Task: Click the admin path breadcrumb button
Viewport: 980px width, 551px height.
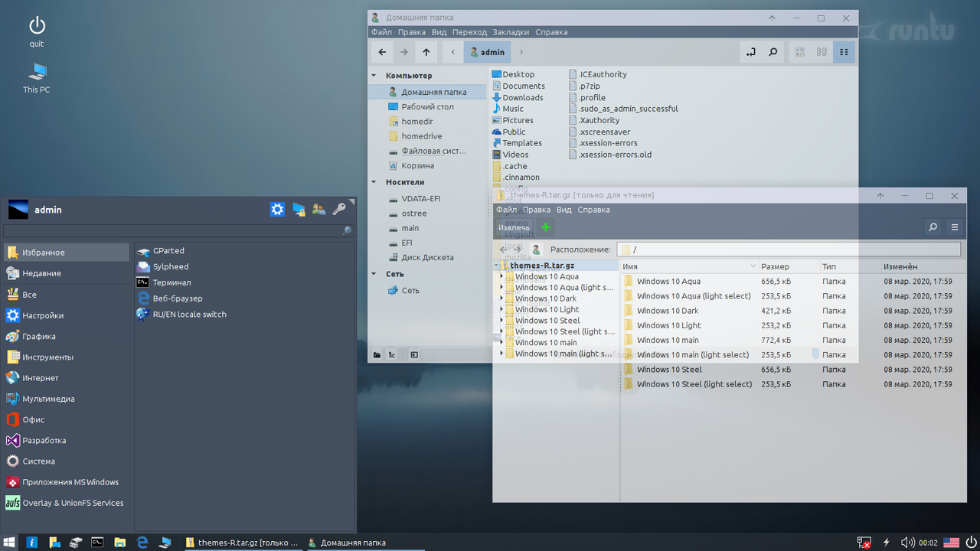Action: [487, 52]
